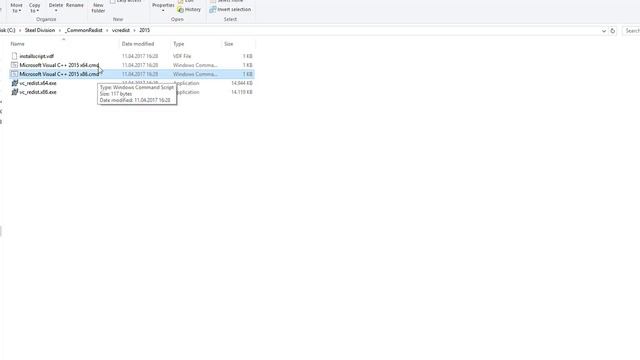Click the vc_redist.x86.exe installer icon

15,92
